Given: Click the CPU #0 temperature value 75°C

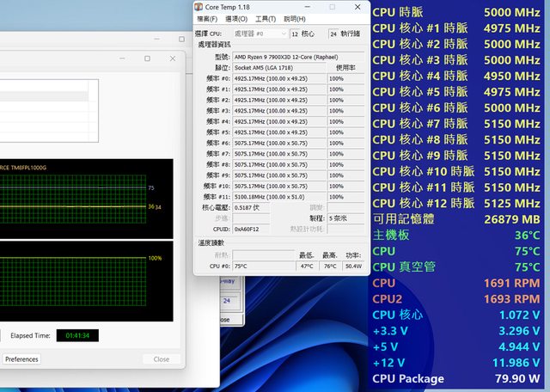Looking at the screenshot, I should click(245, 266).
